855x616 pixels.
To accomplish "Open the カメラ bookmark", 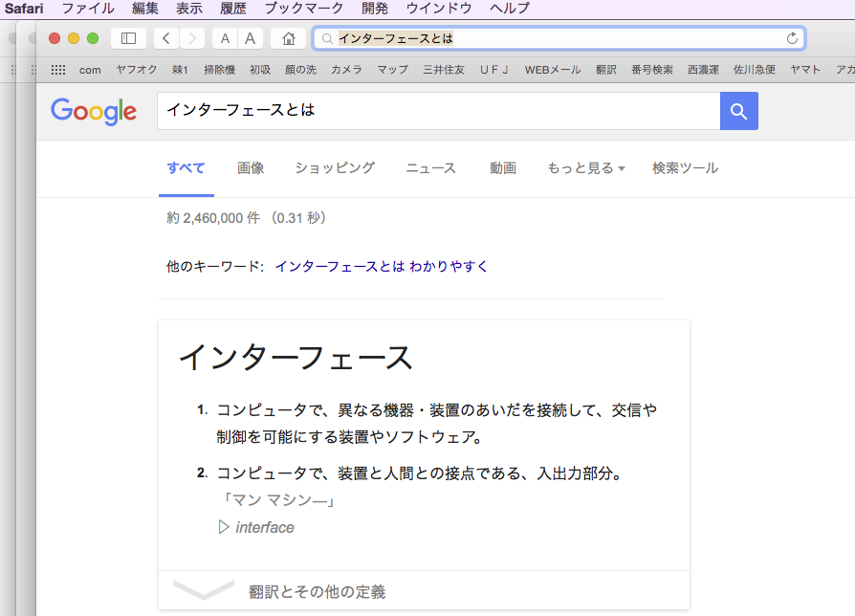I will [346, 70].
